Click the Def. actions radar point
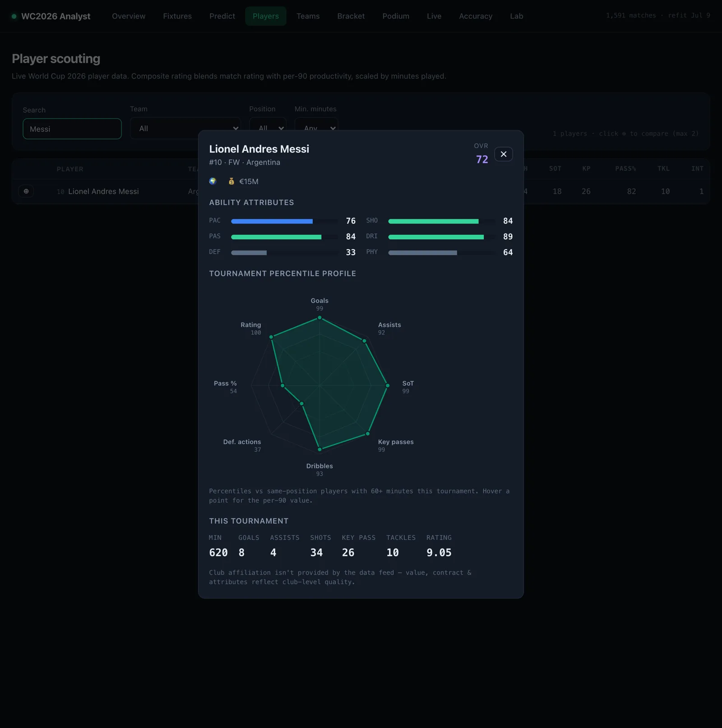The height and width of the screenshot is (728, 722). click(x=302, y=403)
